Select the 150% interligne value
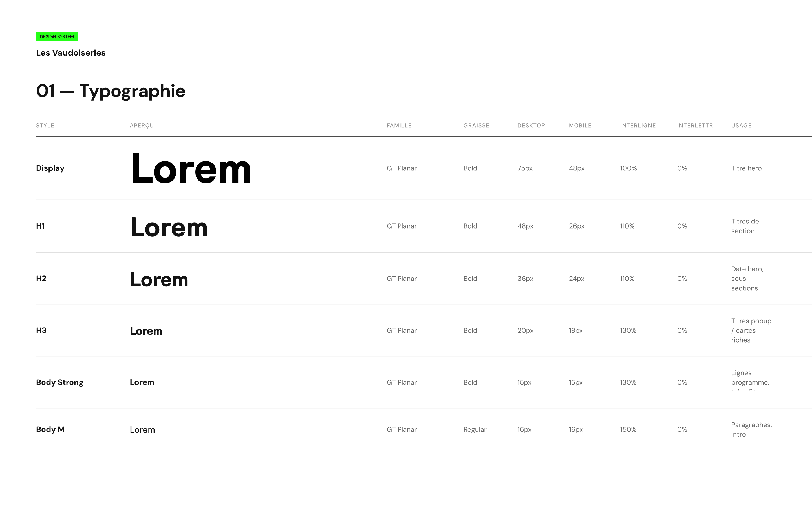This screenshot has height=513, width=812. [628, 430]
